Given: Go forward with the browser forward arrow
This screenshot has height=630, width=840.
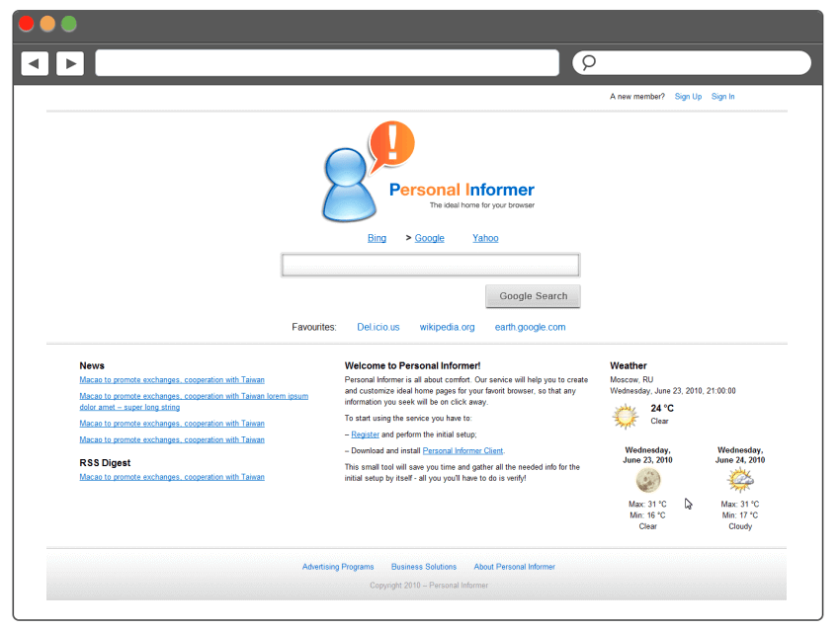Looking at the screenshot, I should (70, 64).
